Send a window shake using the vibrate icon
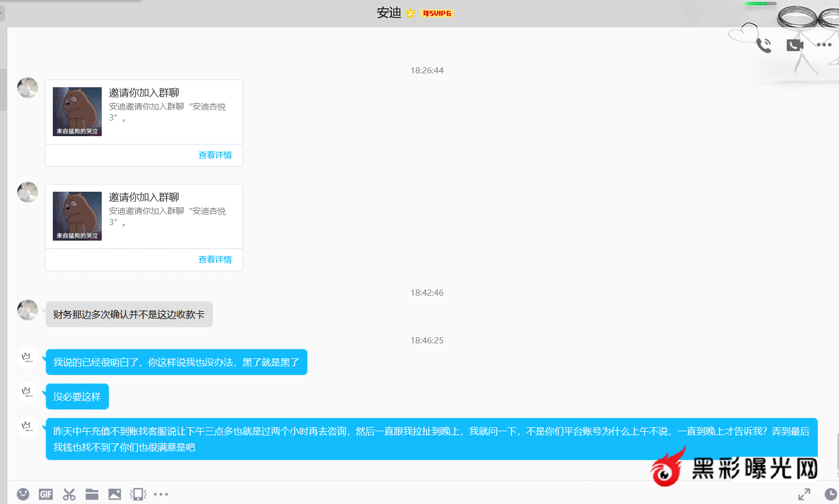The image size is (839, 504). pyautogui.click(x=138, y=494)
